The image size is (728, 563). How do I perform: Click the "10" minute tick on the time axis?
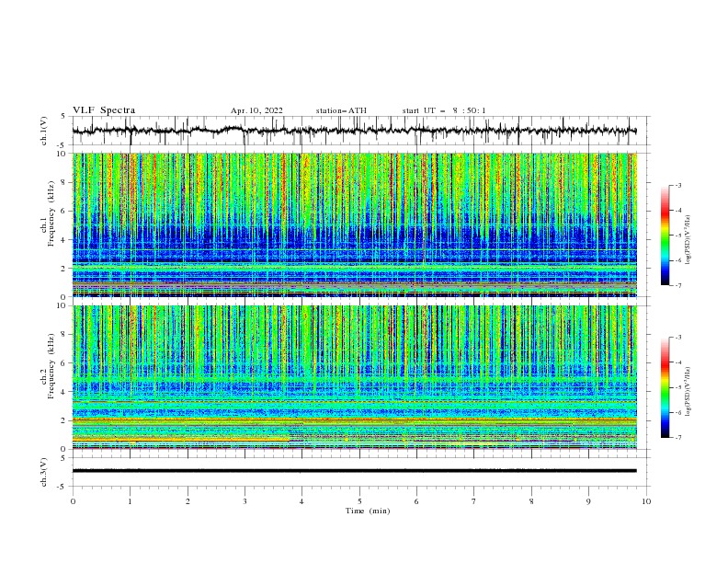(646, 501)
